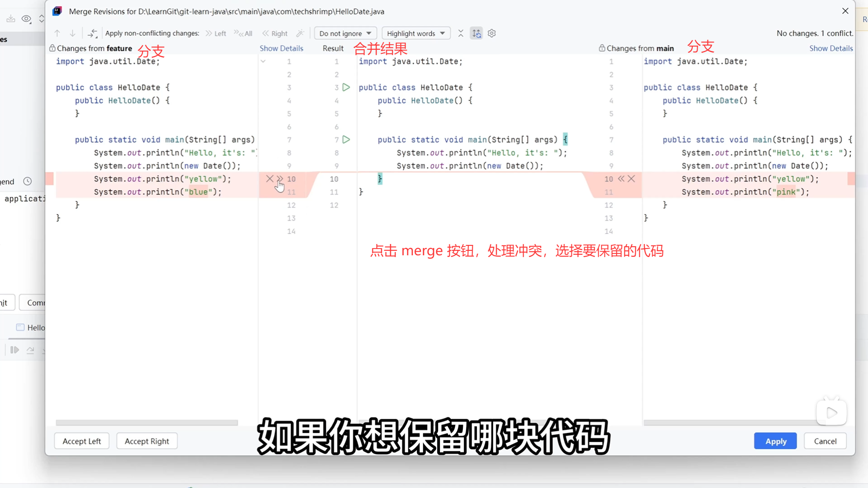Click the left pane horizontal scrollbar
The height and width of the screenshot is (488, 868).
pyautogui.click(x=146, y=422)
